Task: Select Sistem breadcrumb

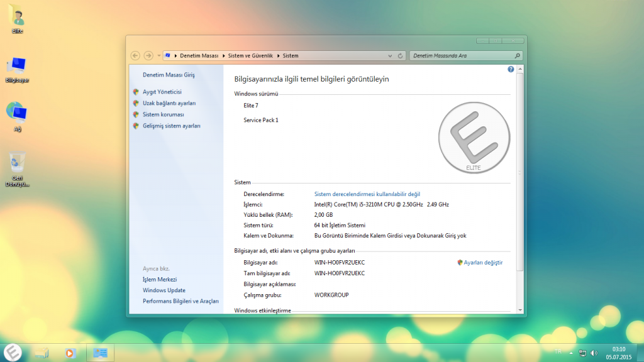Action: [291, 56]
